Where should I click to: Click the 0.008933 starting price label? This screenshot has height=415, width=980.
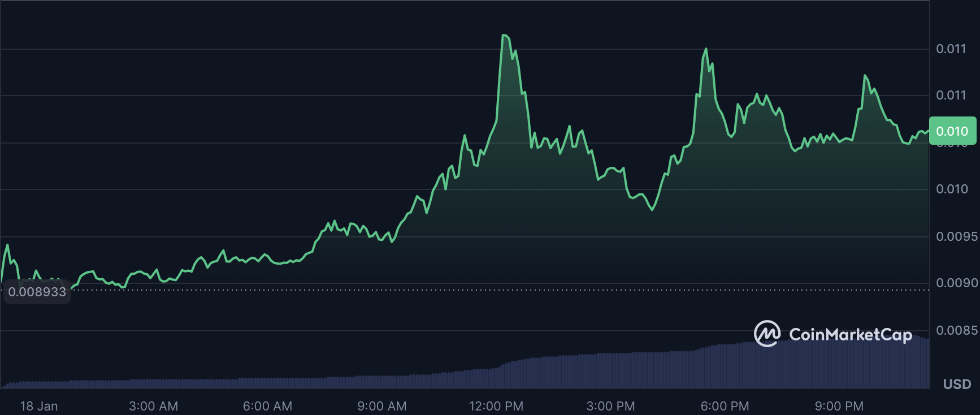(x=37, y=292)
